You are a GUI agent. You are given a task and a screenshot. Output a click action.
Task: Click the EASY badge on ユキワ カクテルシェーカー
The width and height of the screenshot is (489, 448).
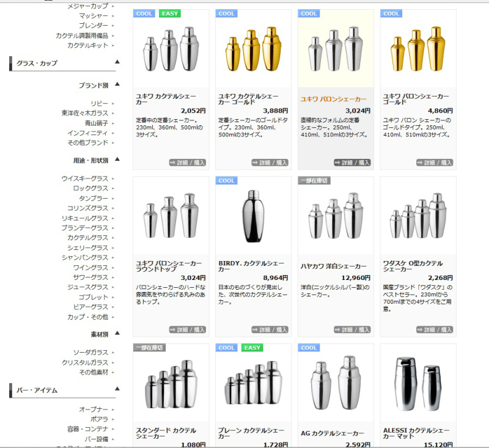coord(170,13)
